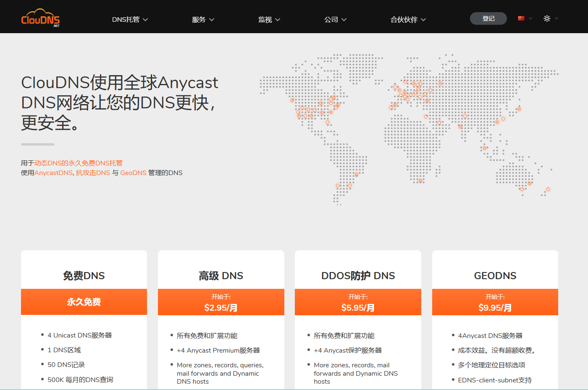Screen dimensions: 588x390
Task: Open the DNS托管 menu
Action: tap(130, 19)
